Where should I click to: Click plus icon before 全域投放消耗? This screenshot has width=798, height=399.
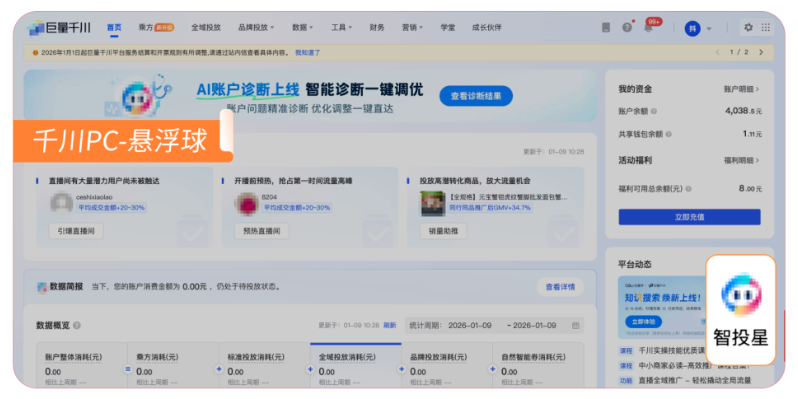click(310, 369)
